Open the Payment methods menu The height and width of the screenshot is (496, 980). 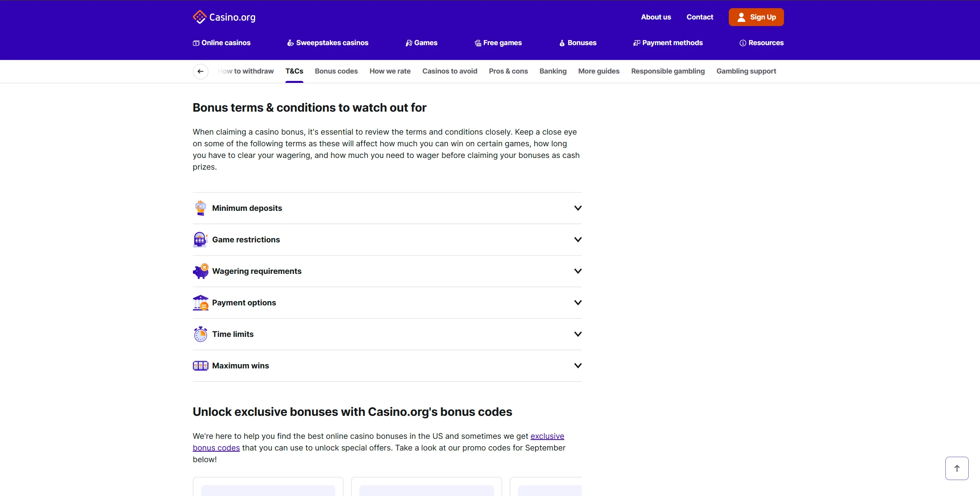click(x=668, y=43)
